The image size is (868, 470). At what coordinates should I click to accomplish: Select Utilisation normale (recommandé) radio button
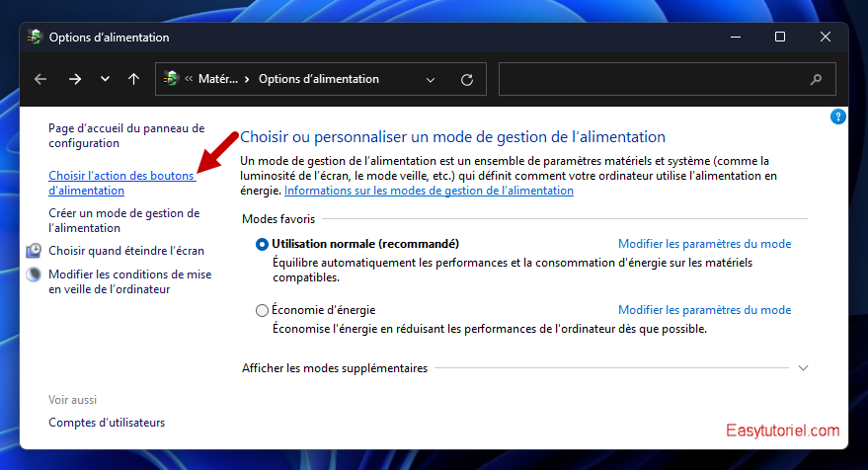262,244
